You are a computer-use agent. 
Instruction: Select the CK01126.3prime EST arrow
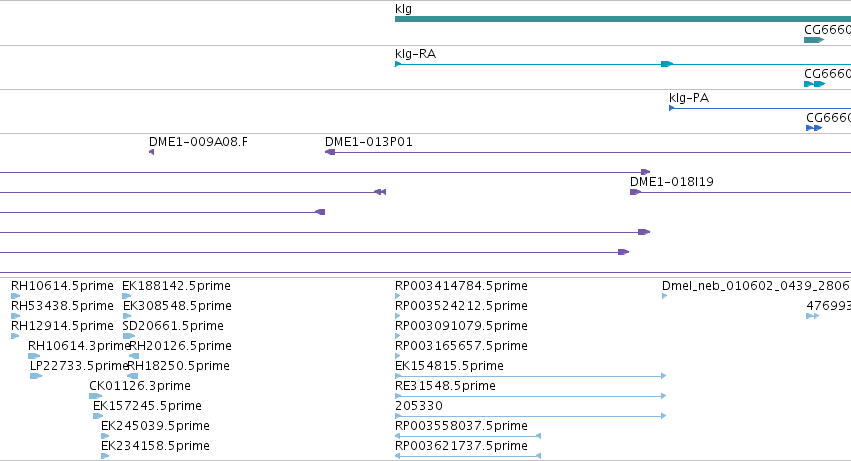pos(96,396)
